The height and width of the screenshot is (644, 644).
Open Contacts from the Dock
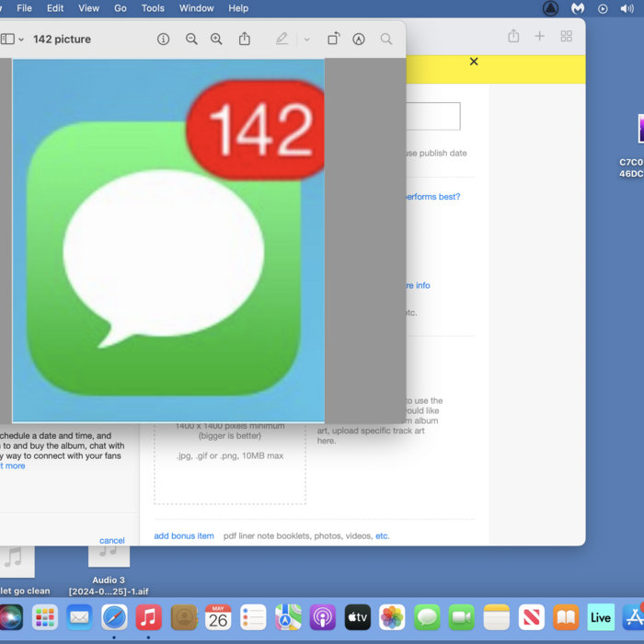(184, 617)
